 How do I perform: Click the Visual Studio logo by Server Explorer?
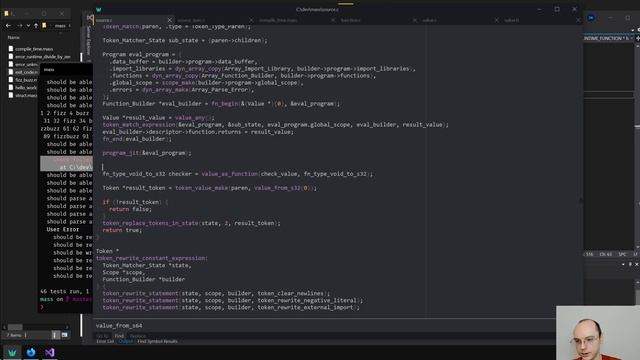(90, 18)
